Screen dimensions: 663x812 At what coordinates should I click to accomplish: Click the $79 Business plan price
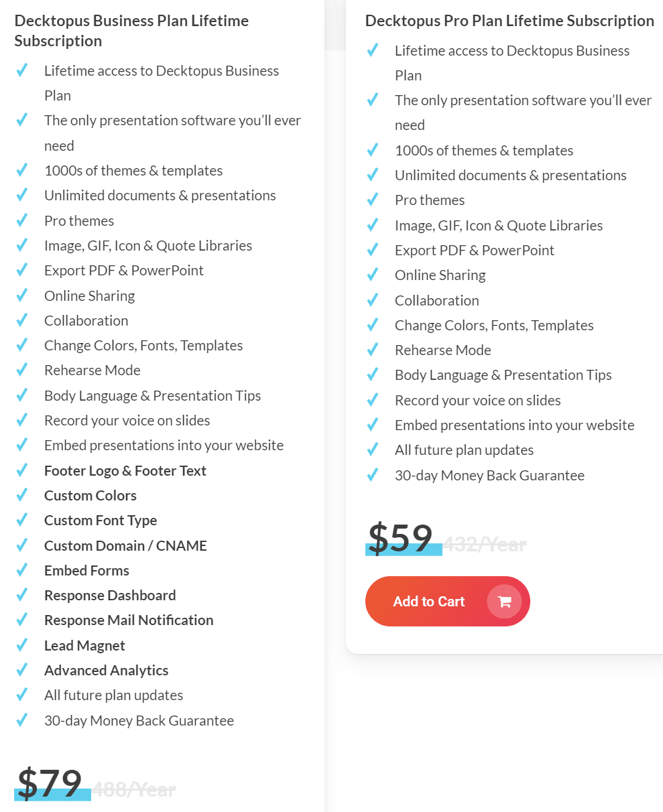point(50,783)
